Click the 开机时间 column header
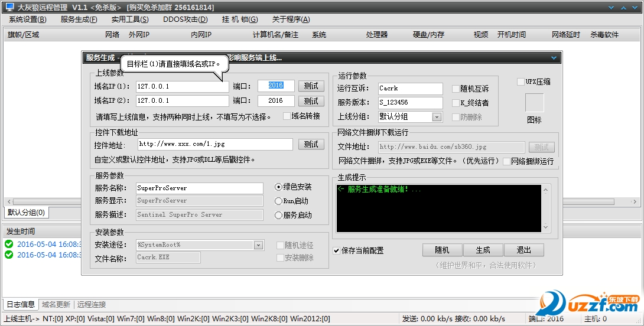Screen dimensions: 644x326 coord(511,35)
